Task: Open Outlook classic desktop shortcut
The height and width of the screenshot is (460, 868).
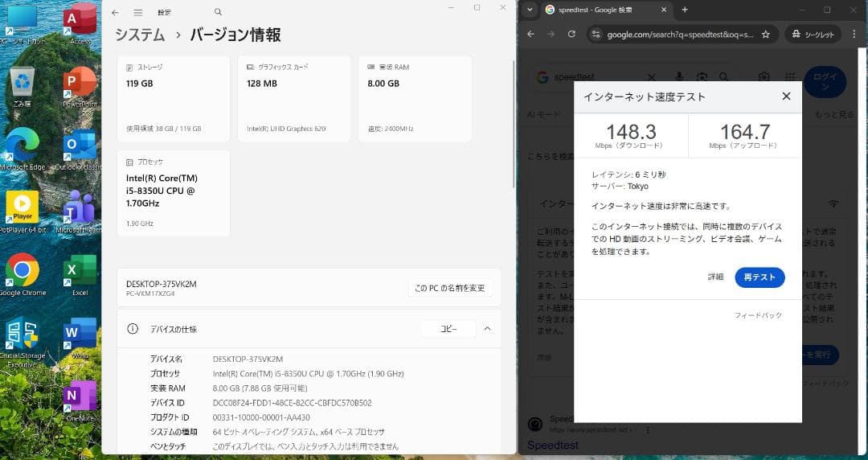Action: pyautogui.click(x=80, y=150)
